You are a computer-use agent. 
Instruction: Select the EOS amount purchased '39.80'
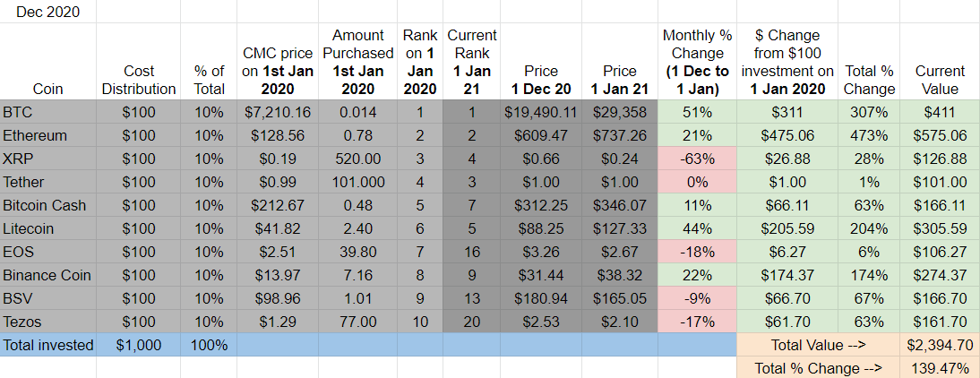point(358,252)
